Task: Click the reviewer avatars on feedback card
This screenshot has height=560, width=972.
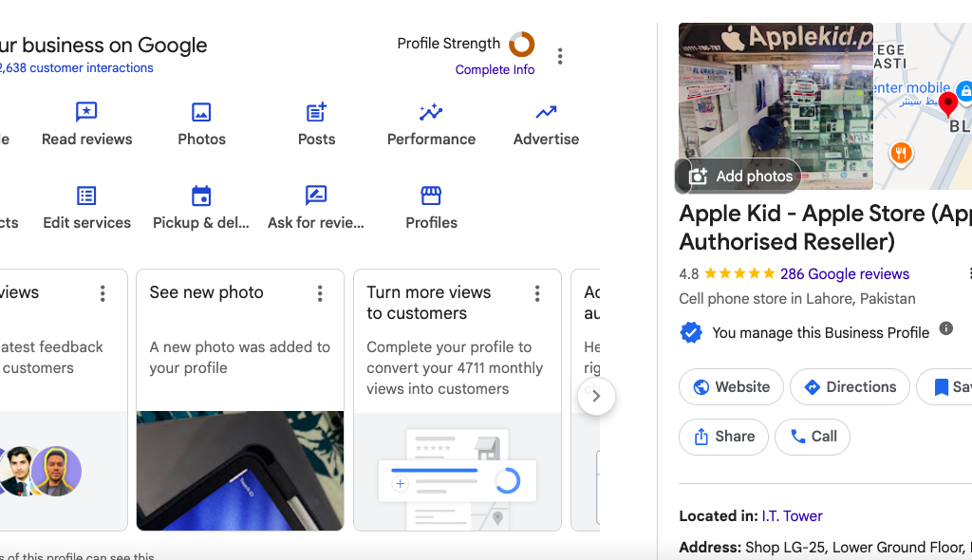Action: click(40, 471)
